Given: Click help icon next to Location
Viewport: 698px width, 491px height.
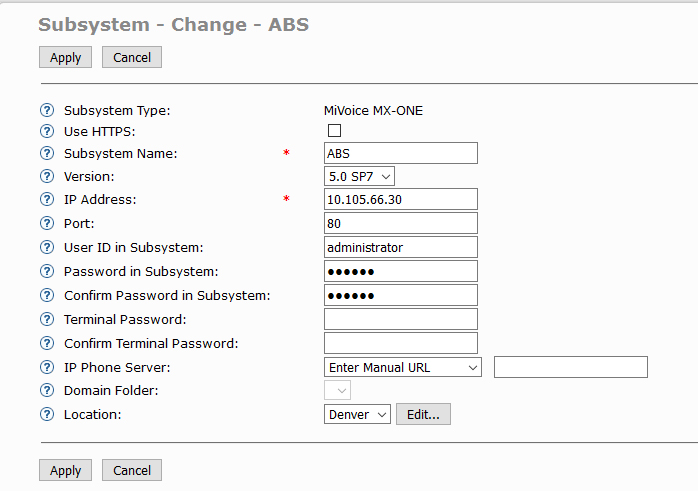Looking at the screenshot, I should pyautogui.click(x=46, y=415).
